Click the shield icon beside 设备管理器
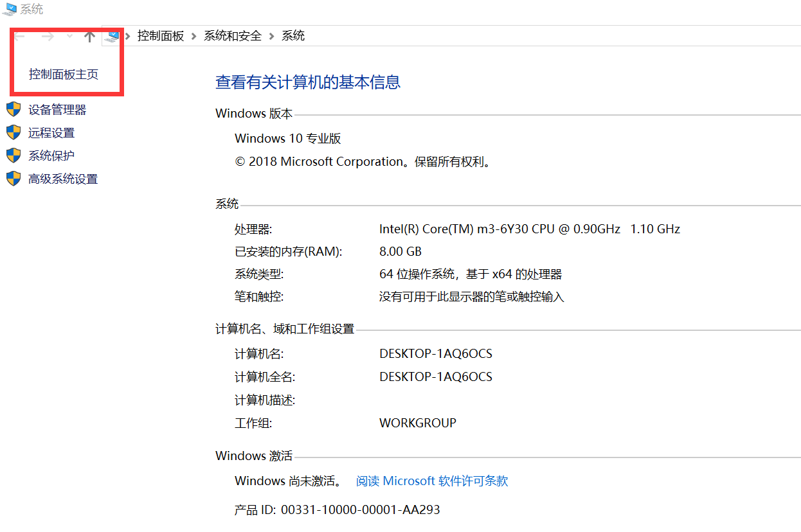 click(x=14, y=110)
